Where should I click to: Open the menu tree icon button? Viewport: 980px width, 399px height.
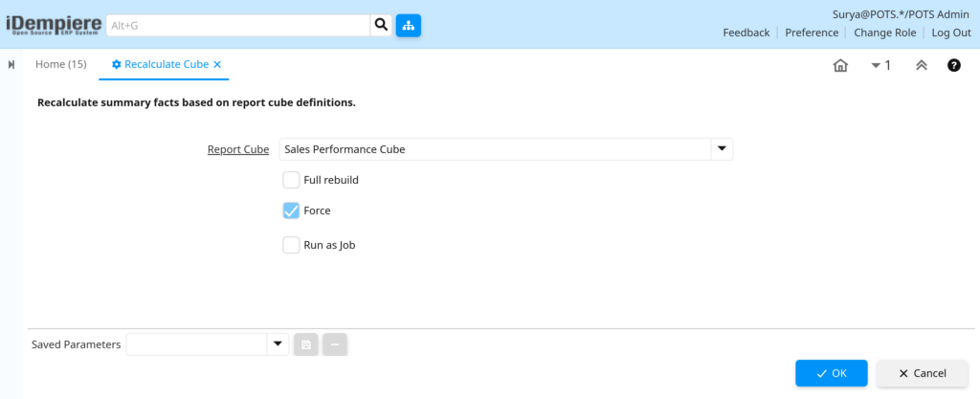tap(408, 26)
